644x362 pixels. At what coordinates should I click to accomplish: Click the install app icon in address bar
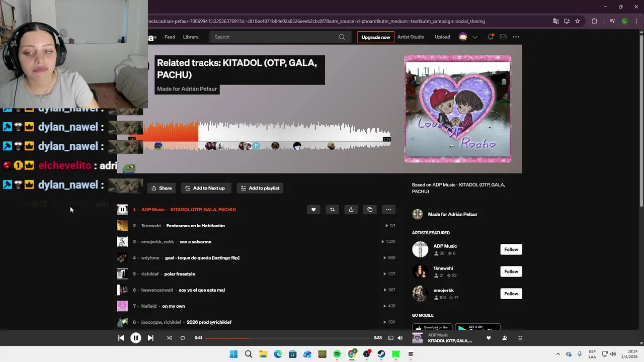(567, 21)
